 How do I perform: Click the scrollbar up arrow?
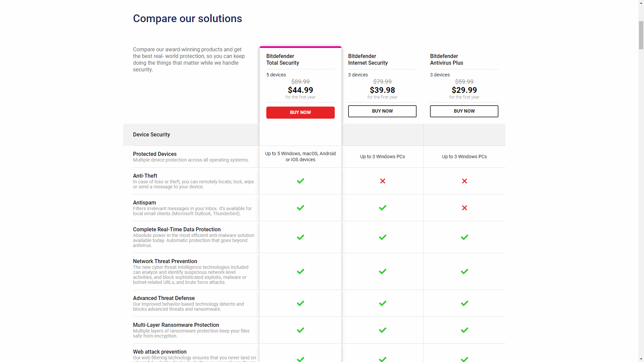[641, 3]
